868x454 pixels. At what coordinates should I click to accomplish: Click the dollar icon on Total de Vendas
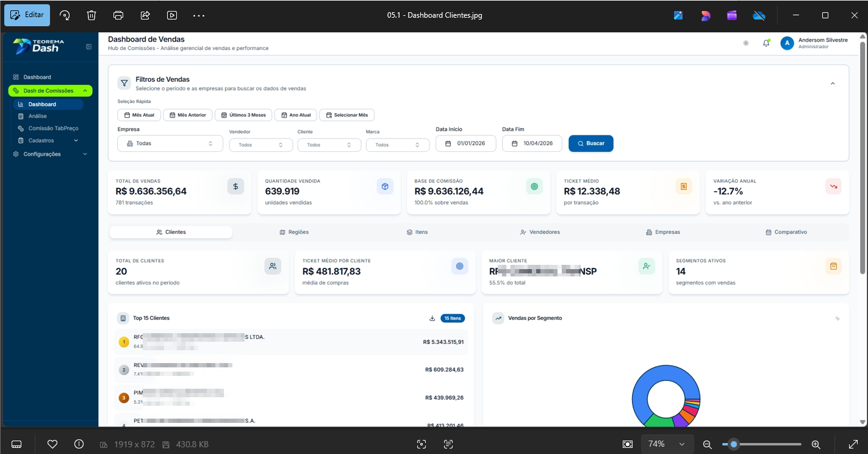235,187
